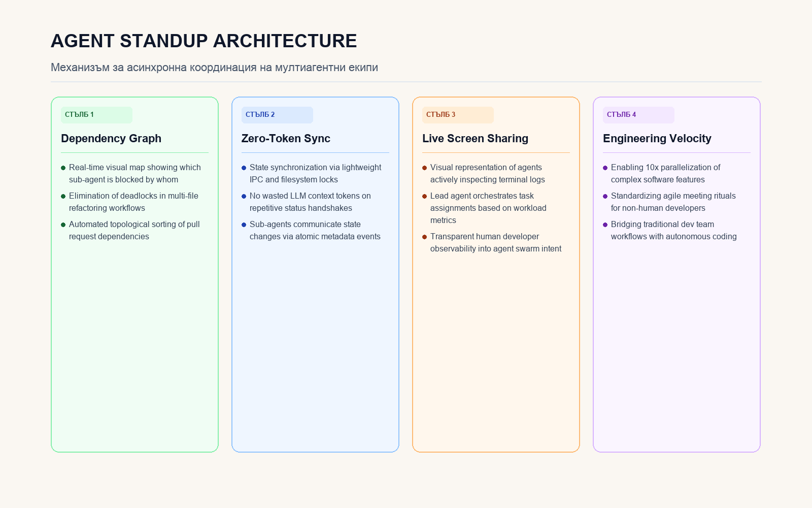Select text 'No wasted LLM context tokens on'

[x=310, y=196]
